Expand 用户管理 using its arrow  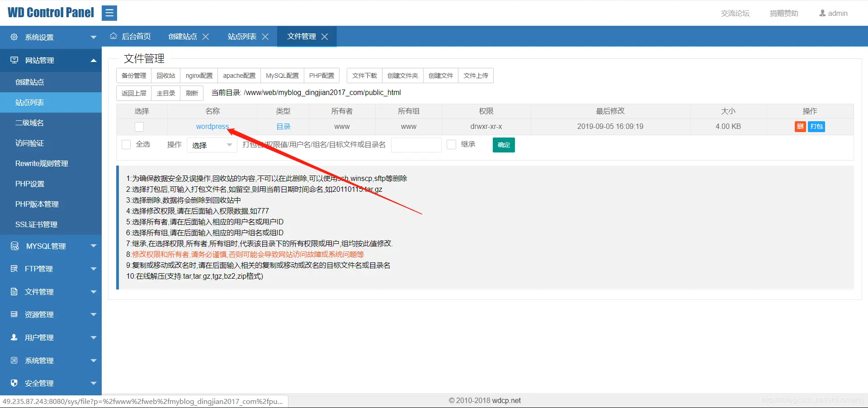(x=94, y=337)
